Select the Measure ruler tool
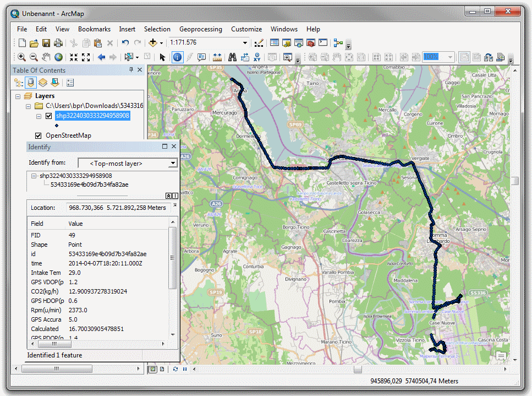Screen dimensions: 532x396 pos(217,57)
